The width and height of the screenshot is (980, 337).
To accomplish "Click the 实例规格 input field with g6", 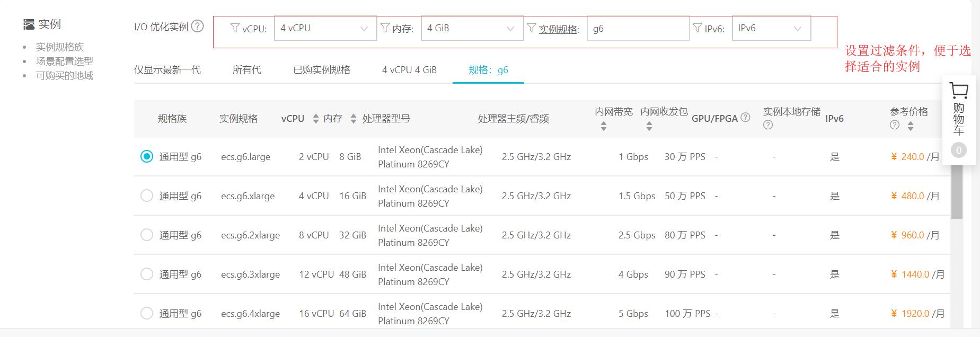I will [638, 29].
